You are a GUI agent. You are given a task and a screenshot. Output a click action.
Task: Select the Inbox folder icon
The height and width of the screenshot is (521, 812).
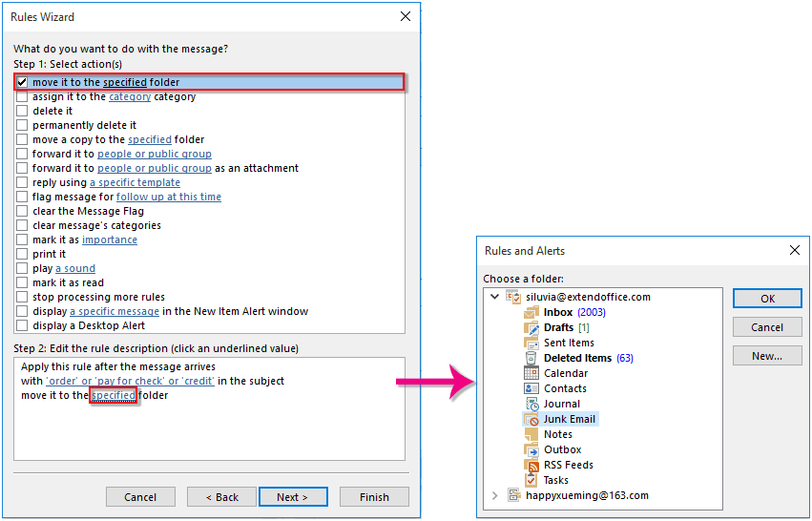coord(531,312)
